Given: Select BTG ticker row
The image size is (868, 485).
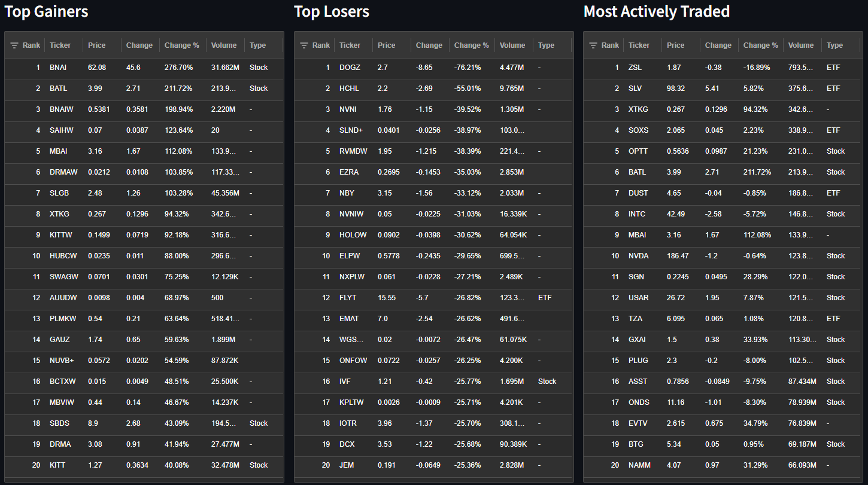Looking at the screenshot, I should (636, 444).
